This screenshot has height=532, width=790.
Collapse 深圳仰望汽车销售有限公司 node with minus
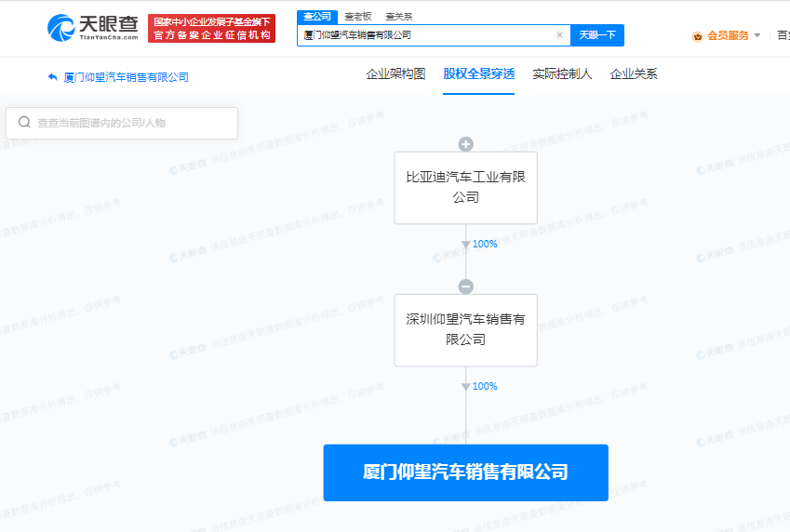(465, 286)
